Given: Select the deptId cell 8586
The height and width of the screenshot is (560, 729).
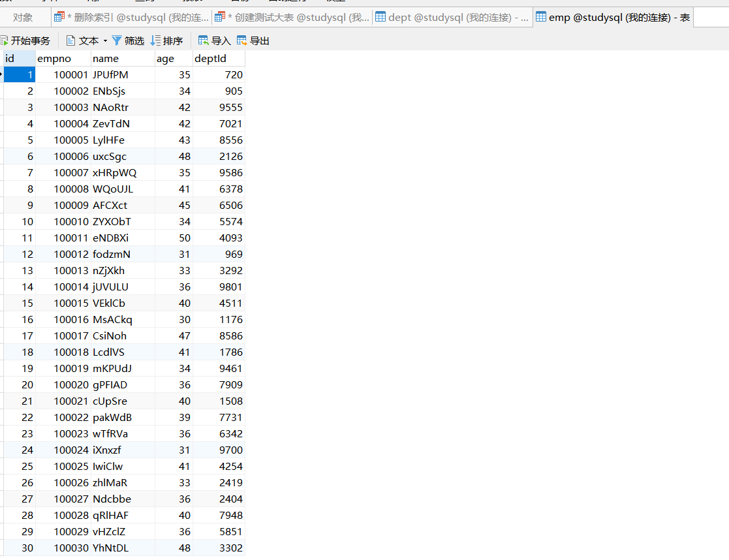Looking at the screenshot, I should click(219, 336).
